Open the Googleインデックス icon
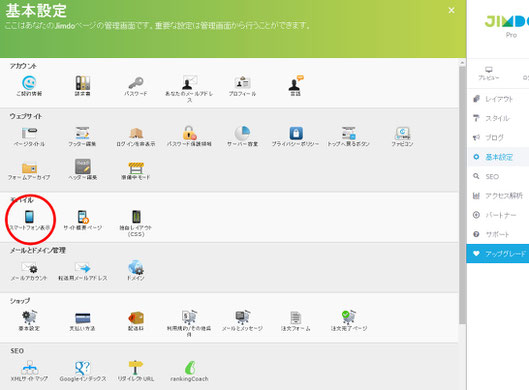The image size is (529, 390). [83, 367]
